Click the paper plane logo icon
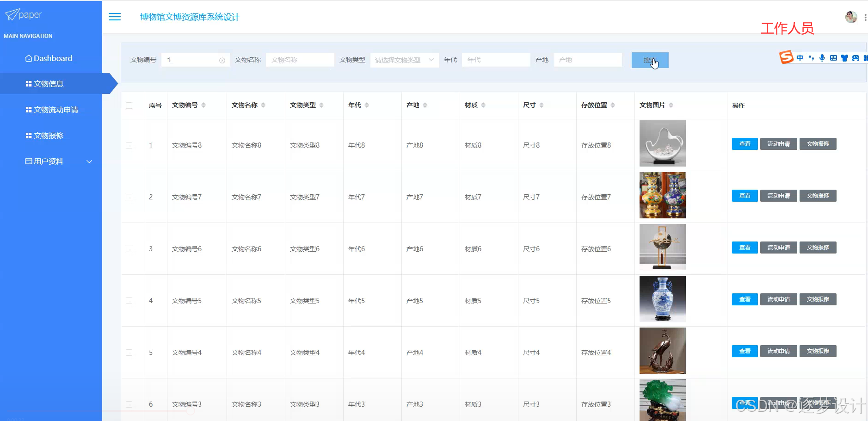868x421 pixels. [12, 15]
